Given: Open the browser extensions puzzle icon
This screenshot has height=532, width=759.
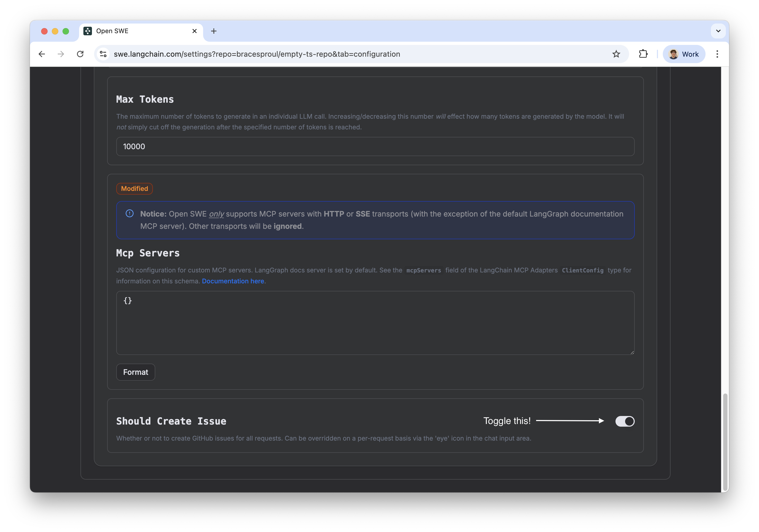Looking at the screenshot, I should (x=643, y=54).
